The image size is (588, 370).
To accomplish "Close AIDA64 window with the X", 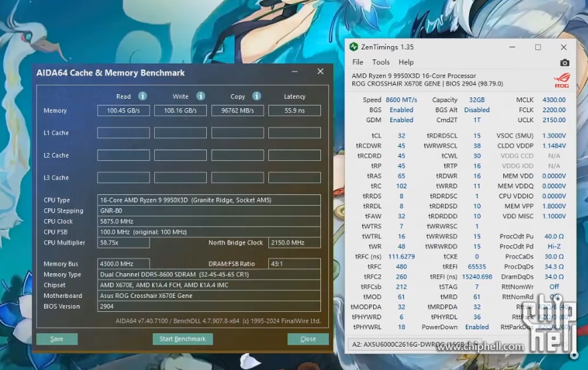I will [x=320, y=71].
